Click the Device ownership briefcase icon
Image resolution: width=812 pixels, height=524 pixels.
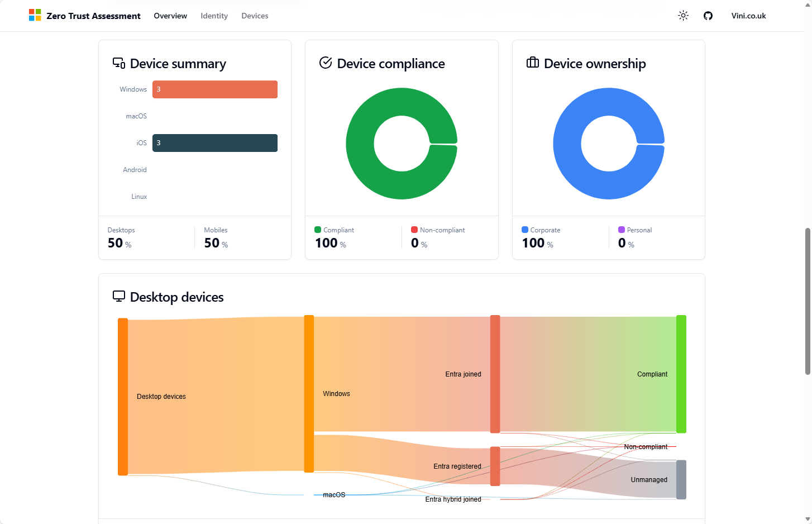click(533, 63)
